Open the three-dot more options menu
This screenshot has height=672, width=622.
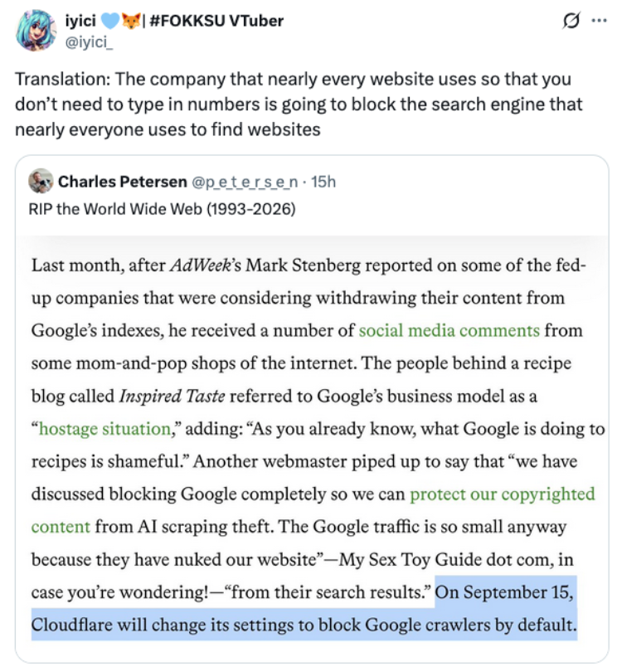pyautogui.click(x=599, y=21)
